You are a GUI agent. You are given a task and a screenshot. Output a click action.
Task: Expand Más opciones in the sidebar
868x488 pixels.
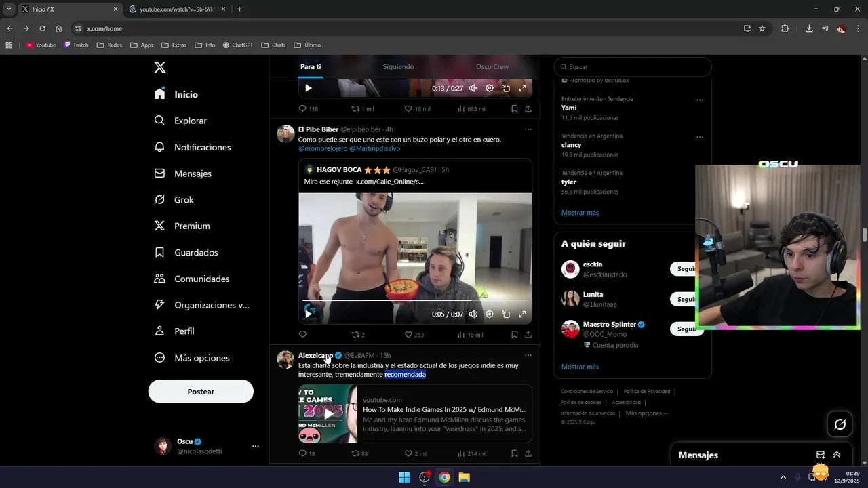[192, 358]
